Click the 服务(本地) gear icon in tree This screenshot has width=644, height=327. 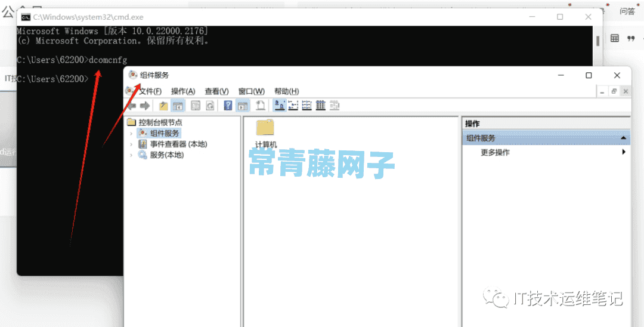click(x=143, y=155)
